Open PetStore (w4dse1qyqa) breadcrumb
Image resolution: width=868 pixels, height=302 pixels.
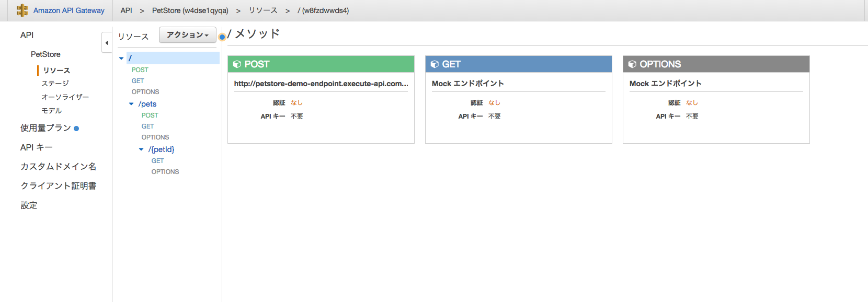click(x=190, y=10)
